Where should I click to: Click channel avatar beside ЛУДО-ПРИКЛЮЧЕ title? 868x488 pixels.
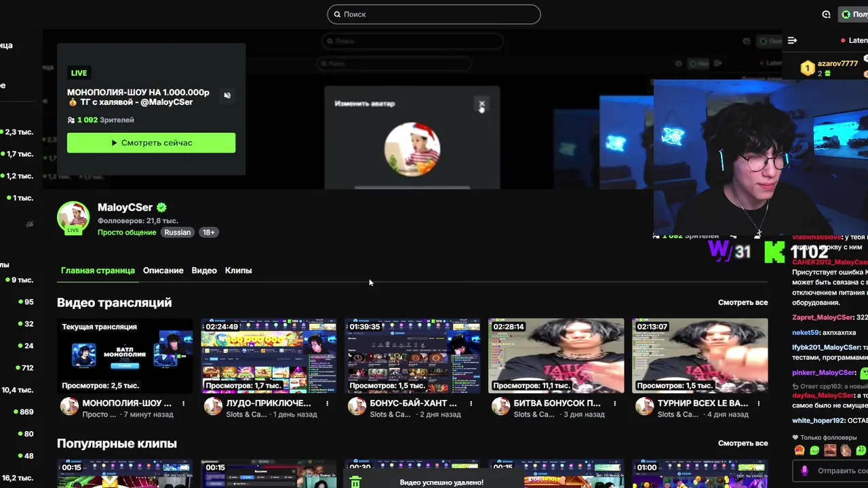pyautogui.click(x=213, y=407)
